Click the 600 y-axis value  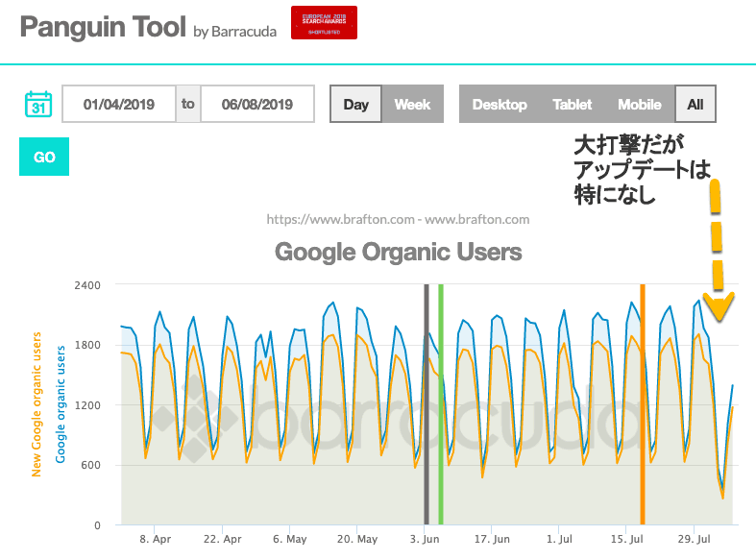pos(90,465)
